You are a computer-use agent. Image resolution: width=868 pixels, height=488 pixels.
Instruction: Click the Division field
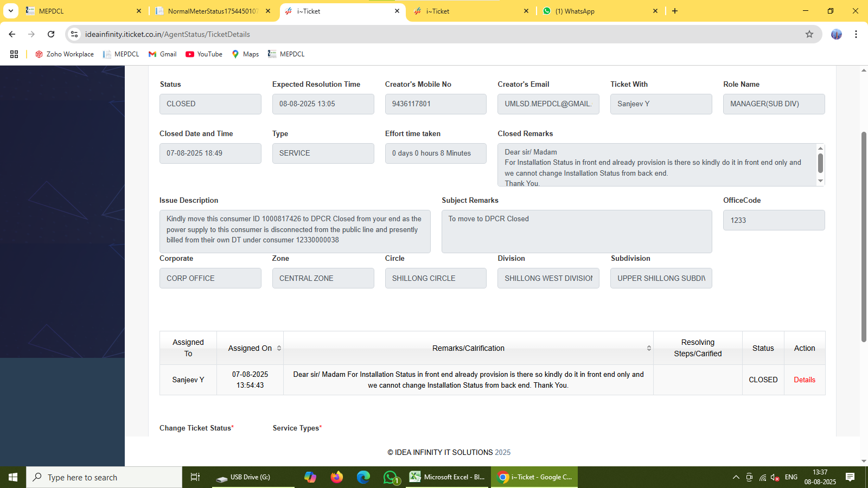coord(548,278)
